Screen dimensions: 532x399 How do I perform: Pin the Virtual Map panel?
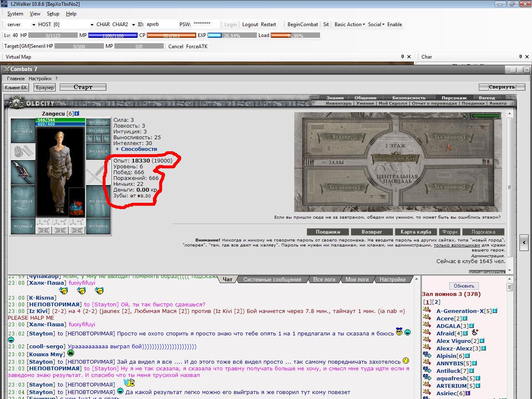402,57
